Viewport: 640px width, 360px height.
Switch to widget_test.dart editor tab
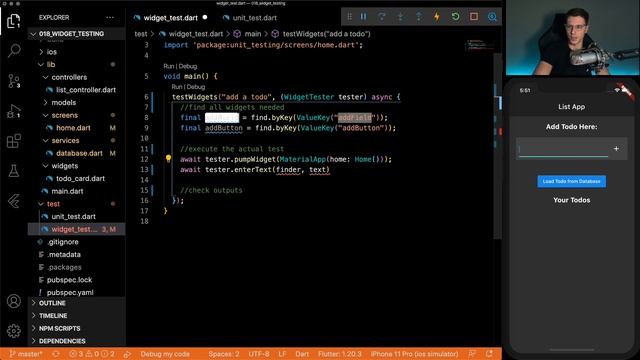170,18
